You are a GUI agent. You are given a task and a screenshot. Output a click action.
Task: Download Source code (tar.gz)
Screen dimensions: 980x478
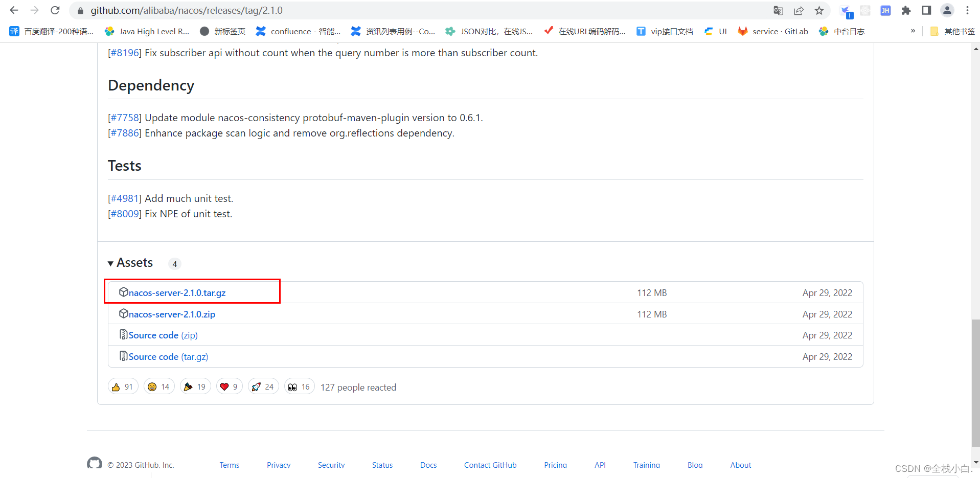coord(168,357)
